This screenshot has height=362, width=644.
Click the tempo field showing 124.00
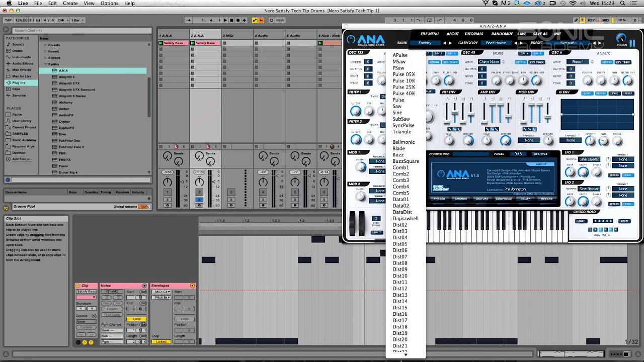21,20
